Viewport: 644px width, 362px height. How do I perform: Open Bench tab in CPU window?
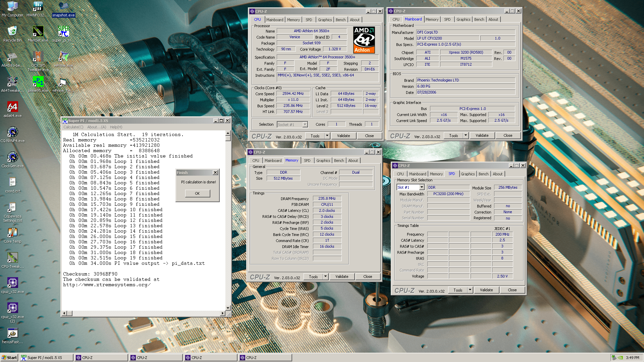click(340, 20)
